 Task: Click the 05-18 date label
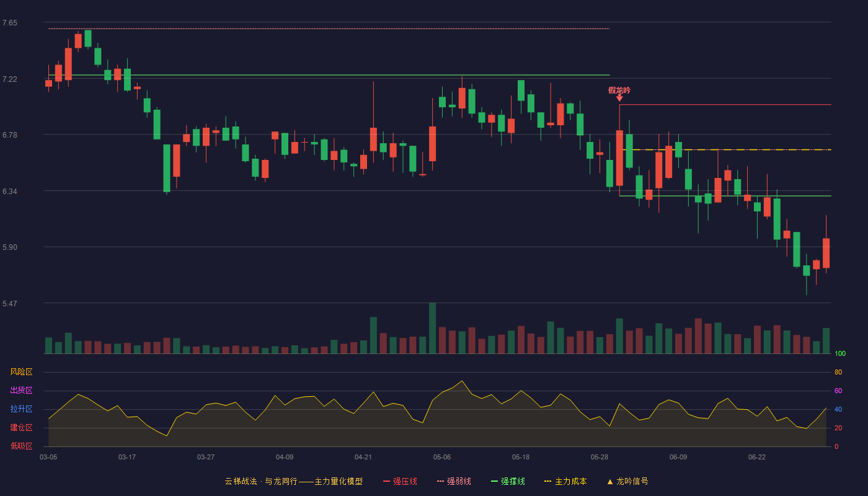point(521,457)
